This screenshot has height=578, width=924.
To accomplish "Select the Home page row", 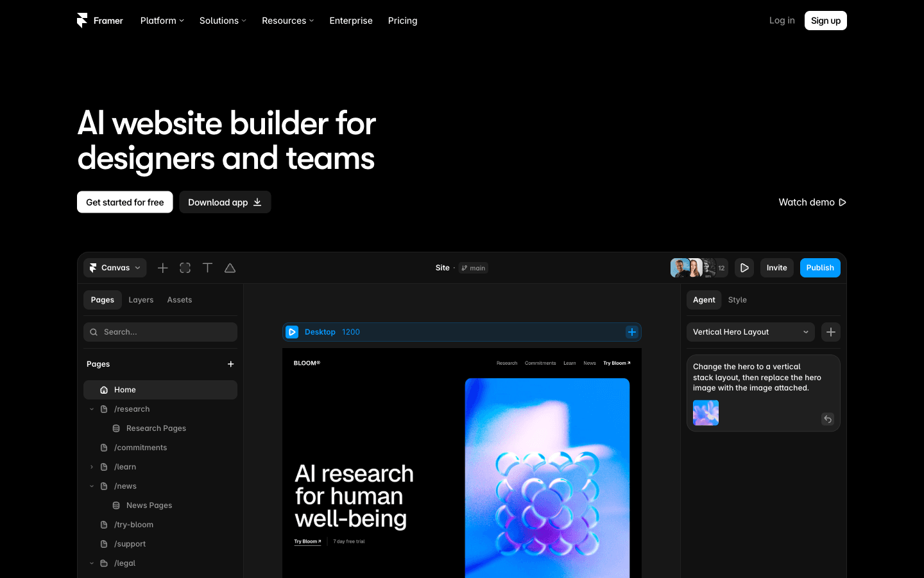I will pos(160,390).
